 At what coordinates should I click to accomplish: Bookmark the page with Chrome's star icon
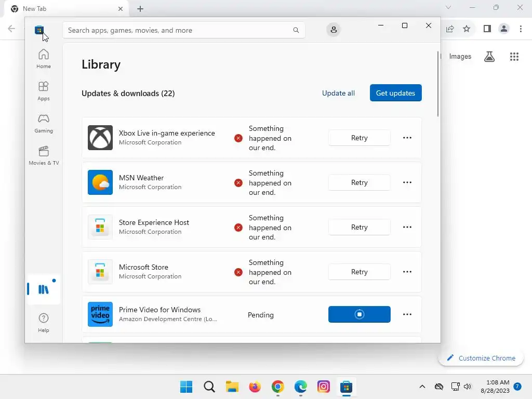pyautogui.click(x=467, y=29)
